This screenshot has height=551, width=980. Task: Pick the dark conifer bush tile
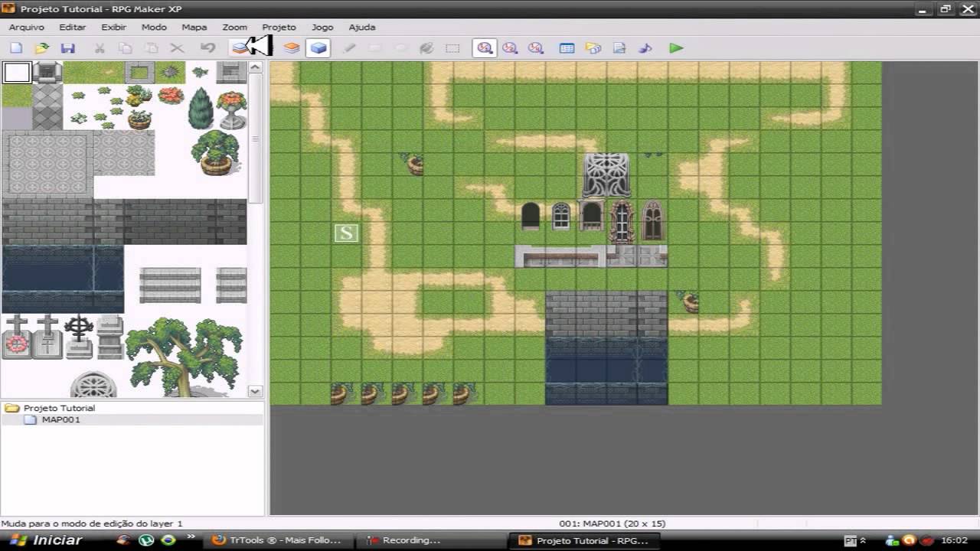pos(201,108)
